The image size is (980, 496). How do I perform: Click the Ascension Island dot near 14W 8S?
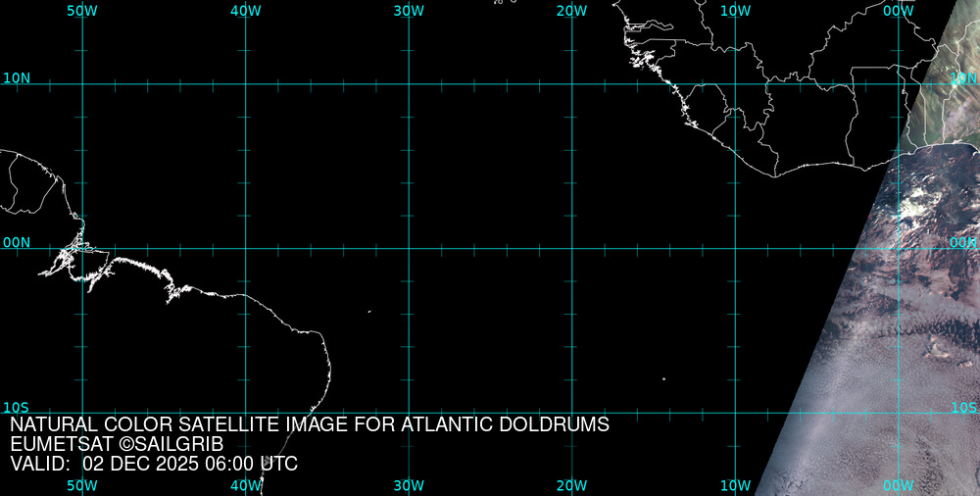(x=663, y=379)
